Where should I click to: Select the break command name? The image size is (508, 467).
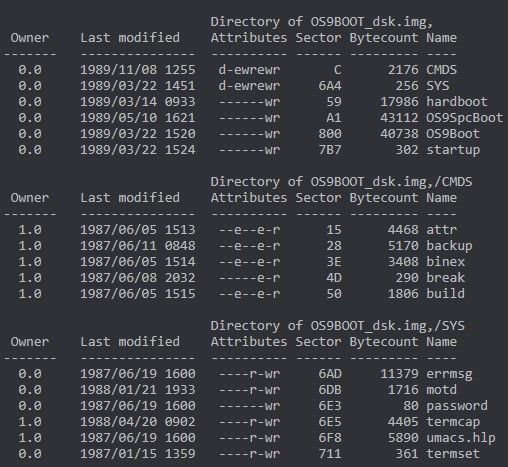[445, 278]
